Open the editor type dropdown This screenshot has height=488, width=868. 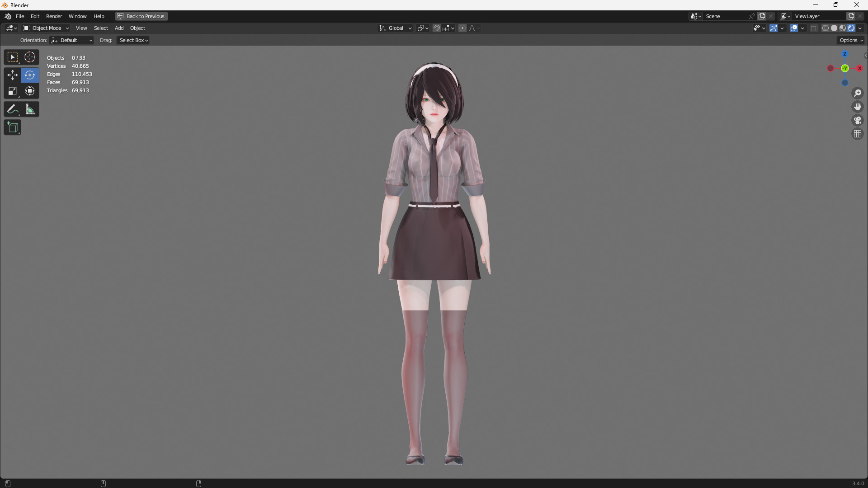pyautogui.click(x=12, y=28)
